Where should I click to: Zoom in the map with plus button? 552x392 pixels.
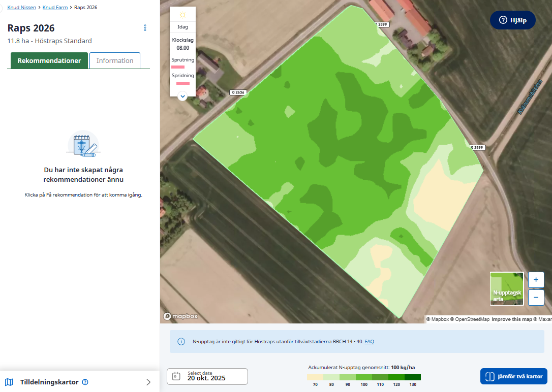point(536,280)
